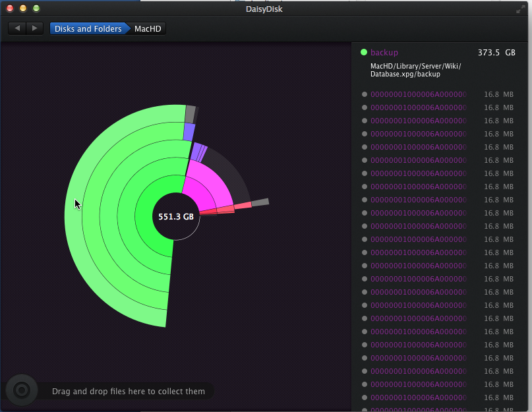Enter fullscreen using the top-right arrows icon

pos(521,9)
